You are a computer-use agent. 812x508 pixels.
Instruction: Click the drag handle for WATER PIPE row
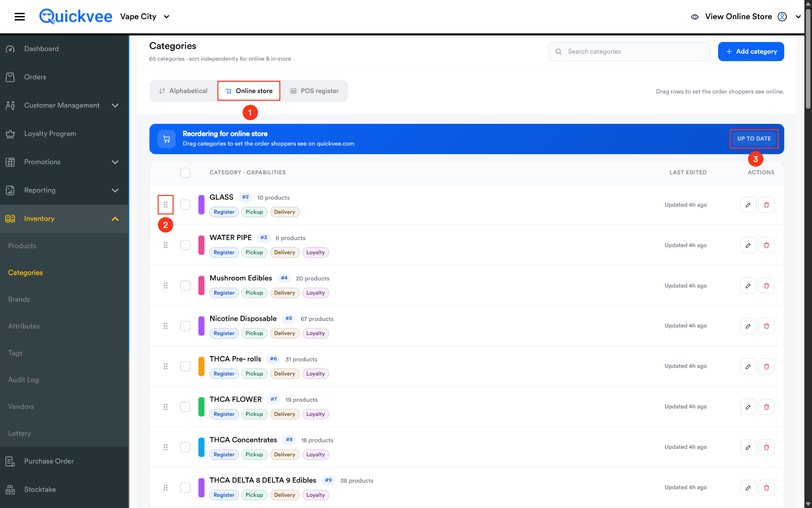pos(166,245)
